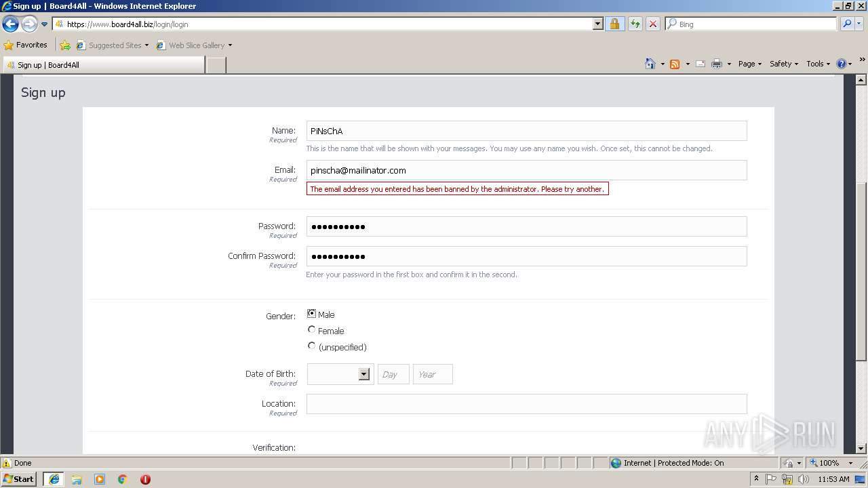The width and height of the screenshot is (868, 488).
Task: Click the network tray icon
Action: [x=787, y=479]
